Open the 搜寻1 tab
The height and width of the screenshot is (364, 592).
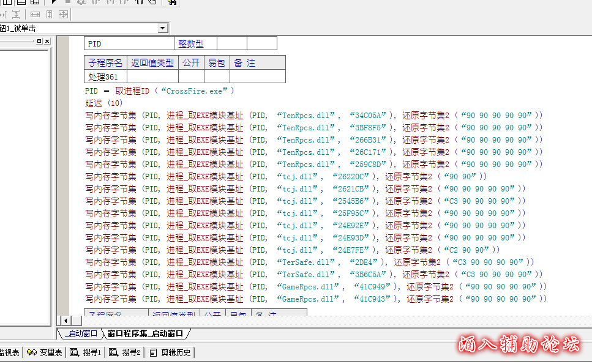click(x=86, y=352)
